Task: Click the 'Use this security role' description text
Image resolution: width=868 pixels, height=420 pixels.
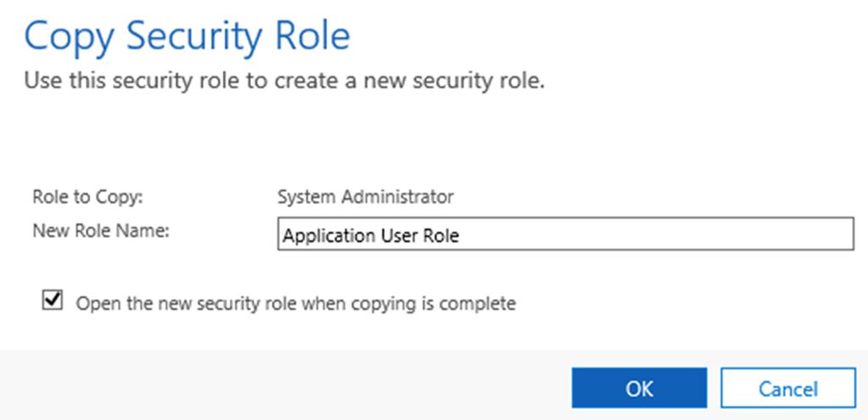Action: (x=282, y=82)
